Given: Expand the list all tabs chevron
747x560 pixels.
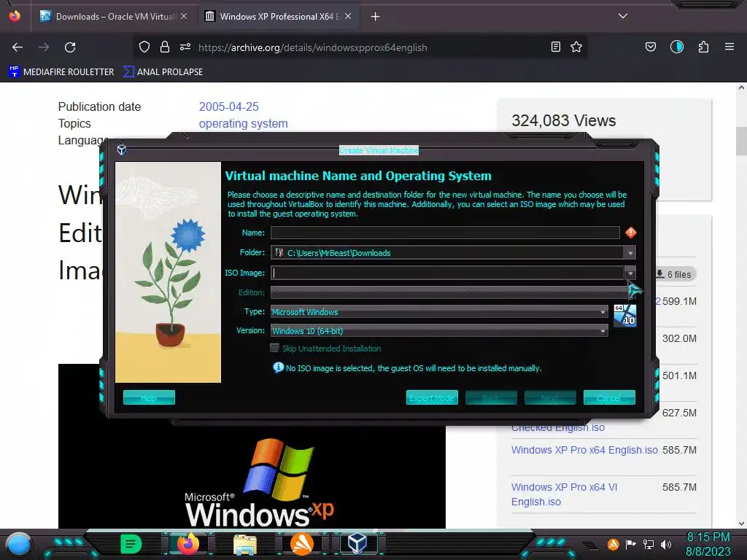Looking at the screenshot, I should point(623,16).
